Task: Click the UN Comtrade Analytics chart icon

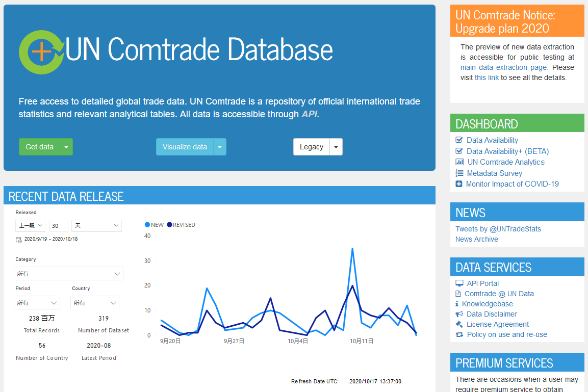Action: [459, 162]
